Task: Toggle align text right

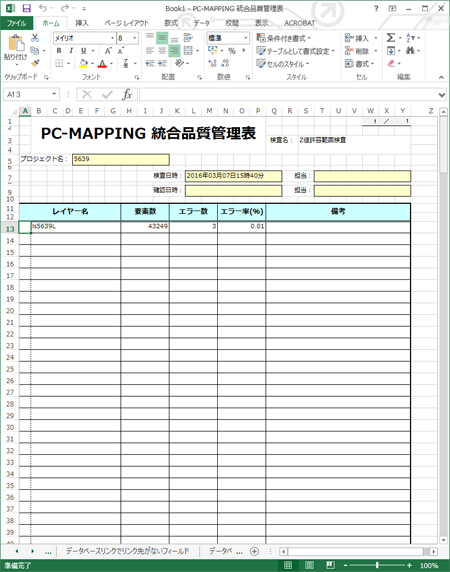Action: (175, 51)
